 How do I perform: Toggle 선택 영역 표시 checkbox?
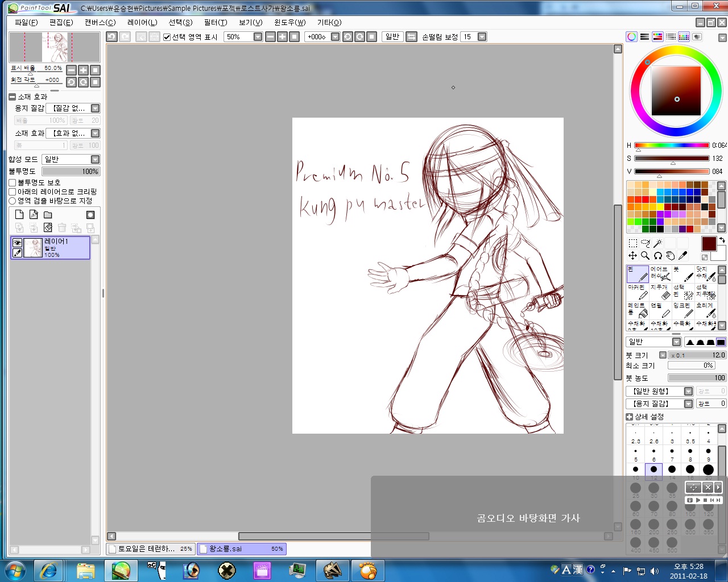(167, 37)
